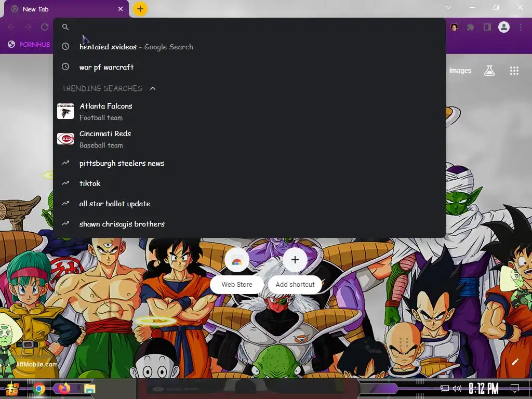
Task: Launch Firefox from the taskbar
Action: coord(64,388)
